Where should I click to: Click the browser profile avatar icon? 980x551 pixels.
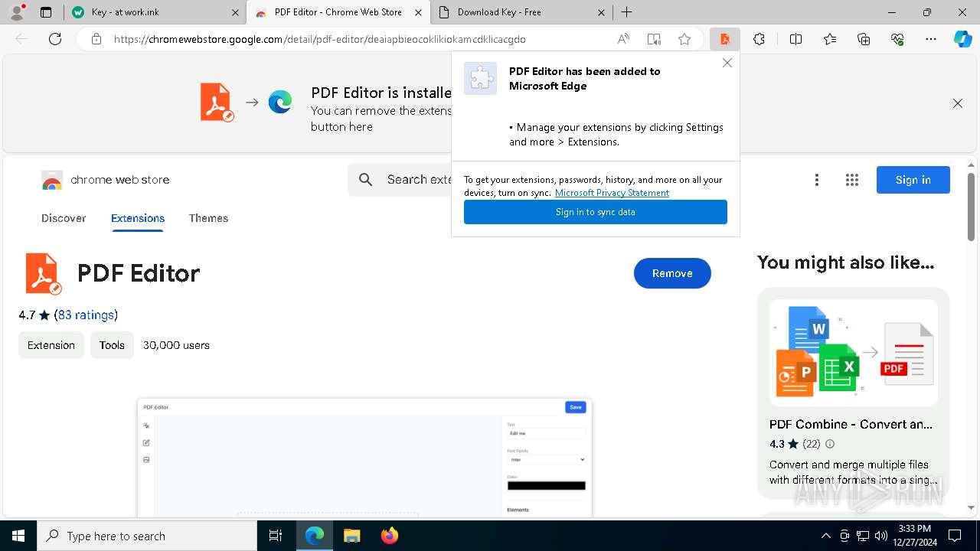pyautogui.click(x=17, y=11)
